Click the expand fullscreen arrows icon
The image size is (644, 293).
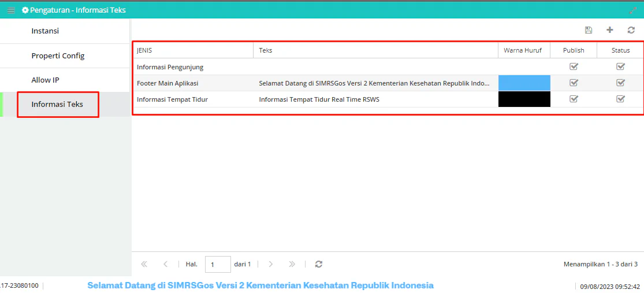pyautogui.click(x=632, y=10)
